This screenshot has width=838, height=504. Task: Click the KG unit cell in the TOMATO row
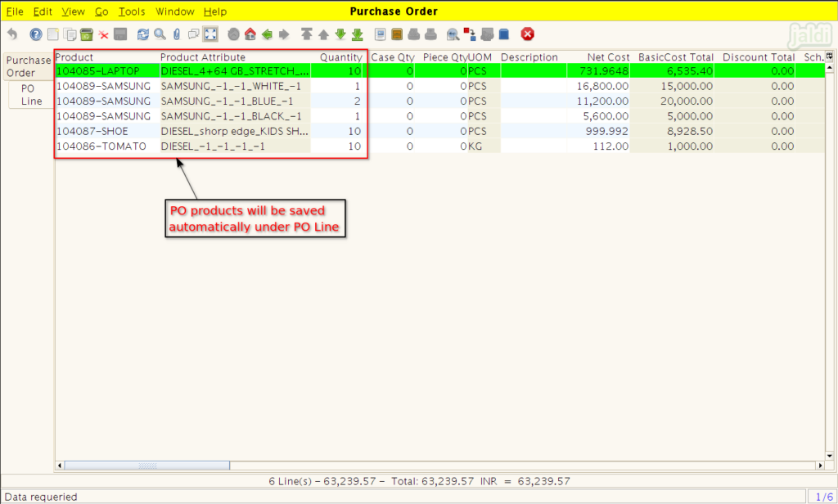pos(484,146)
